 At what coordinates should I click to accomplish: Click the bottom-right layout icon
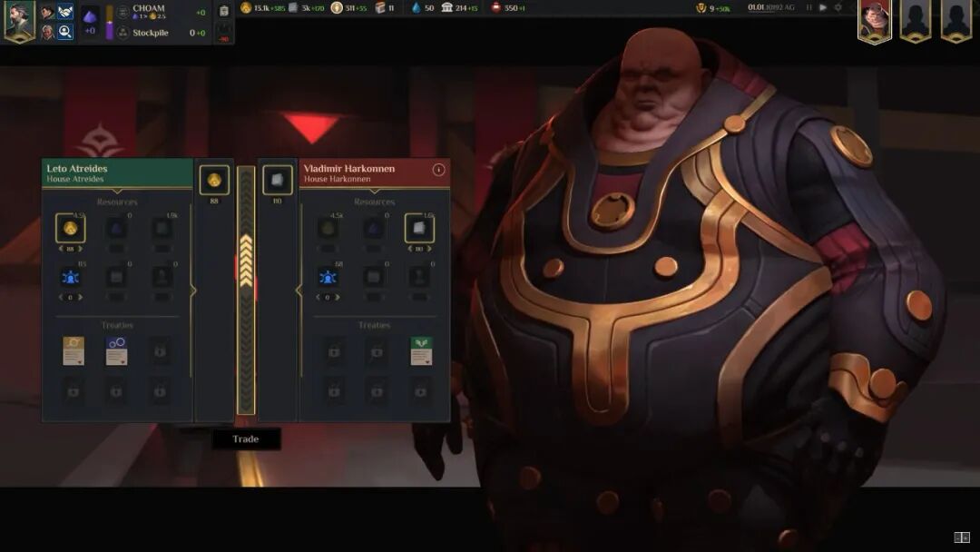pos(961,537)
